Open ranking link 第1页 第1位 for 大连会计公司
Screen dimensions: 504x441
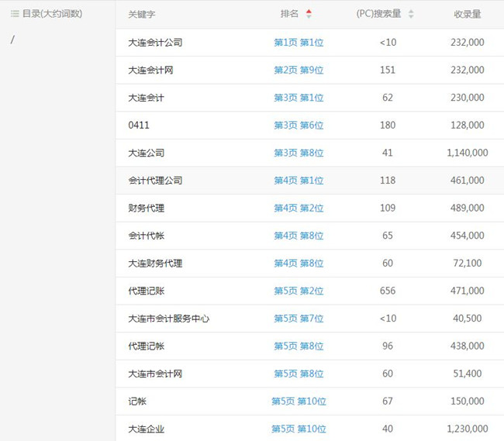point(299,43)
